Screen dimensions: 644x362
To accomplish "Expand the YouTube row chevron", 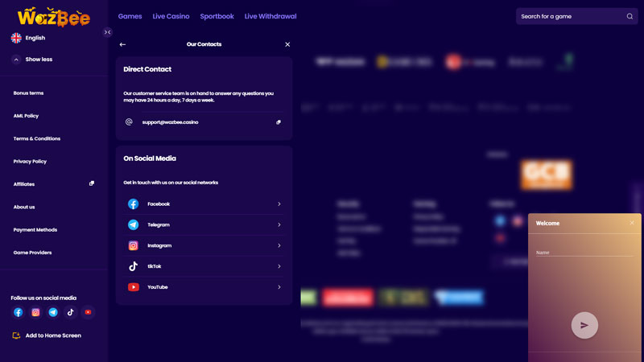I will pos(279,287).
